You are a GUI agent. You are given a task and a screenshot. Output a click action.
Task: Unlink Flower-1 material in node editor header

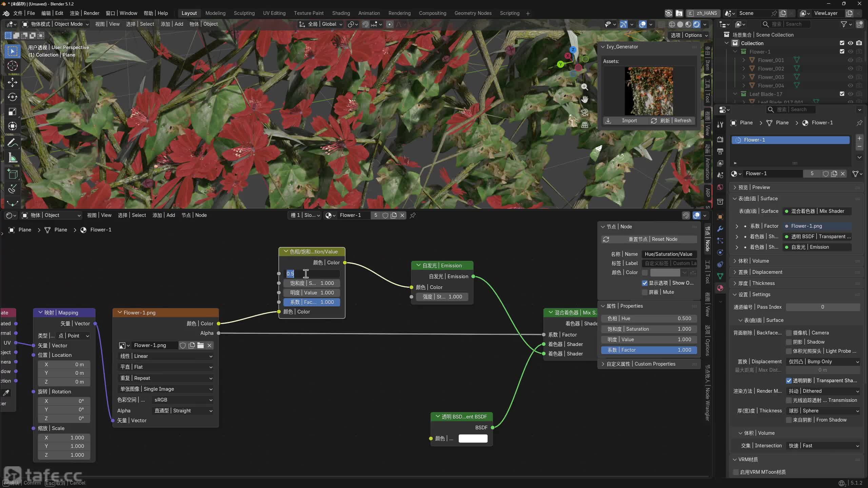coord(402,215)
